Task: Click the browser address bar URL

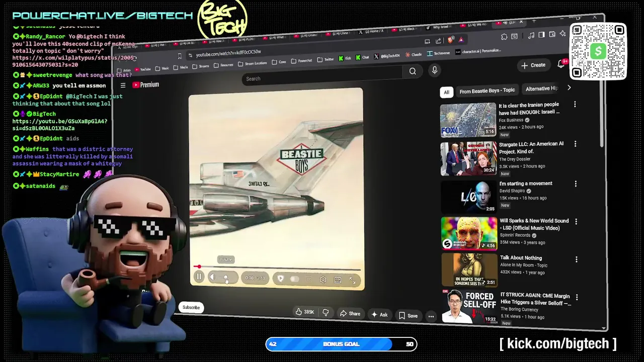Action: click(228, 53)
